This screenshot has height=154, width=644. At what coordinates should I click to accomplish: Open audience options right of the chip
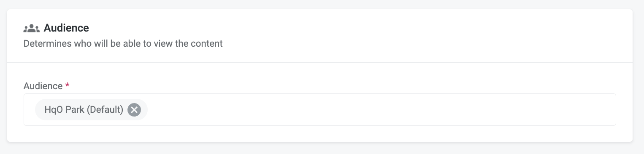[x=380, y=109]
